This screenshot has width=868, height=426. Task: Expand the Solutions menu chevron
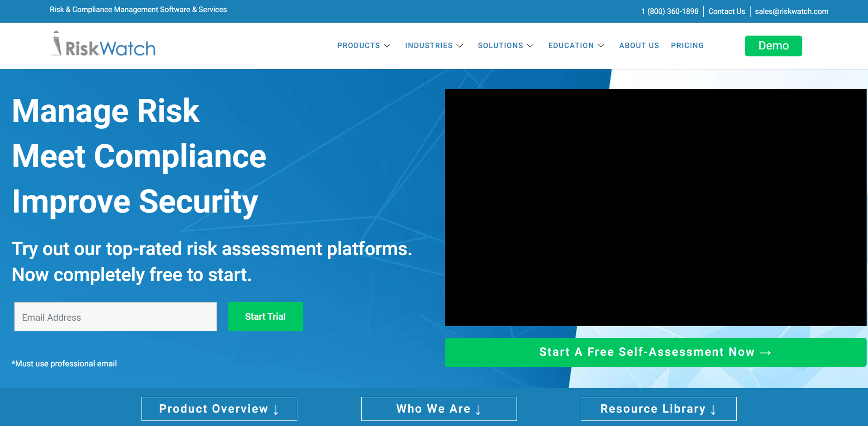pyautogui.click(x=530, y=46)
